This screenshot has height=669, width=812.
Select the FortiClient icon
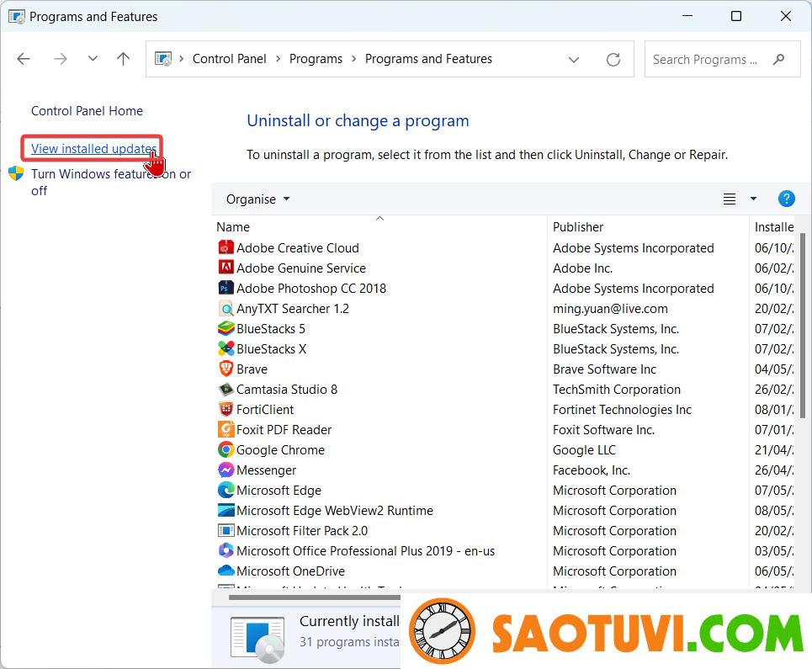[x=226, y=410]
